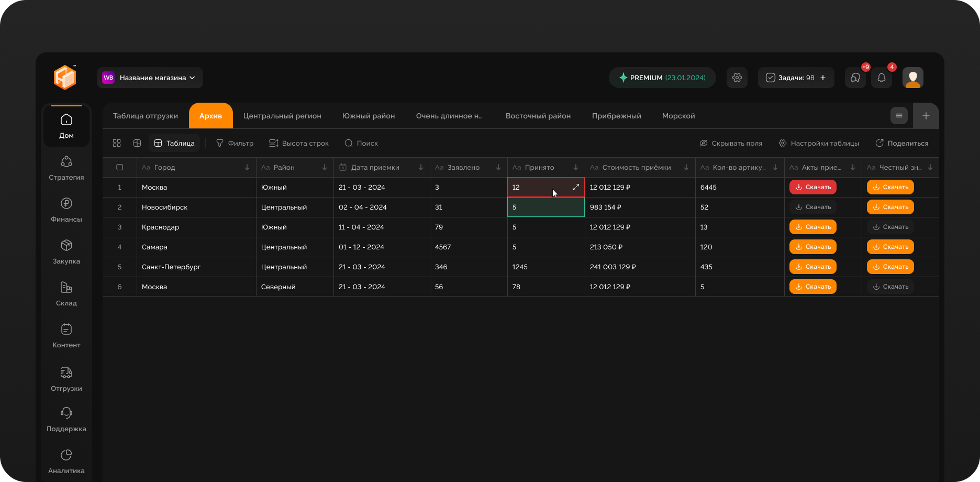Open the tab list menu button
The image size is (980, 482).
[x=899, y=116]
